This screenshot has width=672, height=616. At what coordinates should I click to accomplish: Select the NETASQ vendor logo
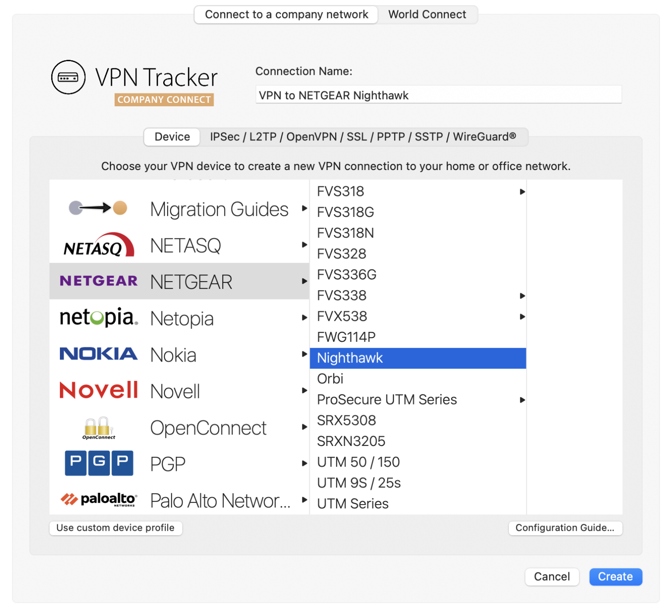pos(98,245)
